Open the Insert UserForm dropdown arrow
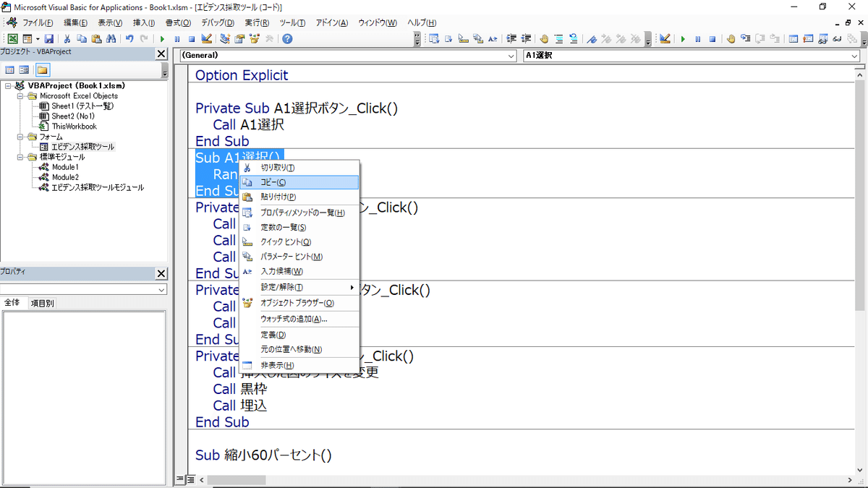868x488 pixels. click(38, 38)
